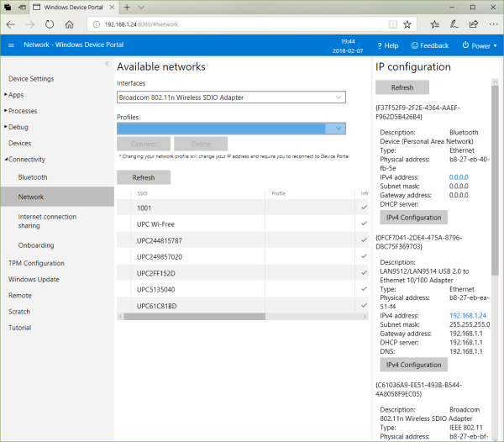Open a new browser tab

125,8
